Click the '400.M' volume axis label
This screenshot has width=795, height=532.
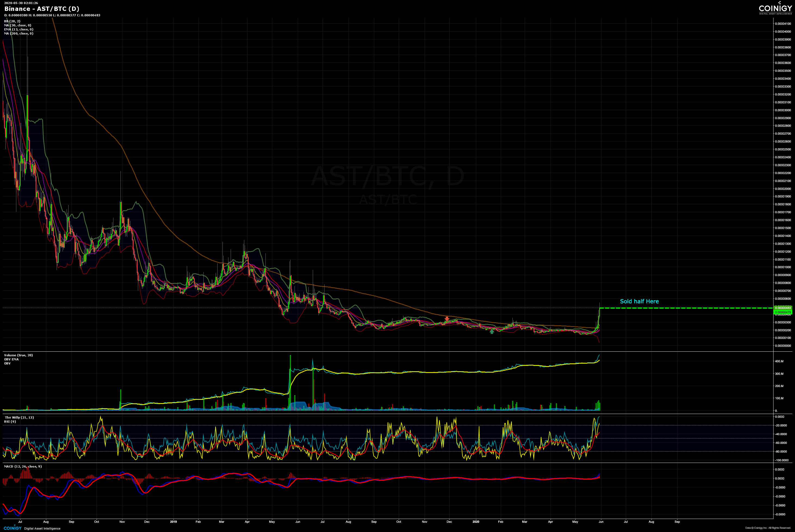[779, 361]
